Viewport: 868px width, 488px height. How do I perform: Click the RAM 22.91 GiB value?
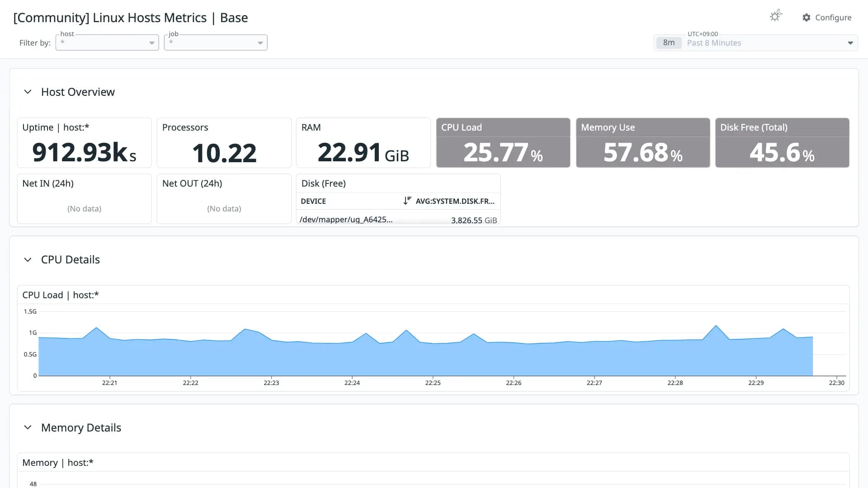click(x=363, y=153)
